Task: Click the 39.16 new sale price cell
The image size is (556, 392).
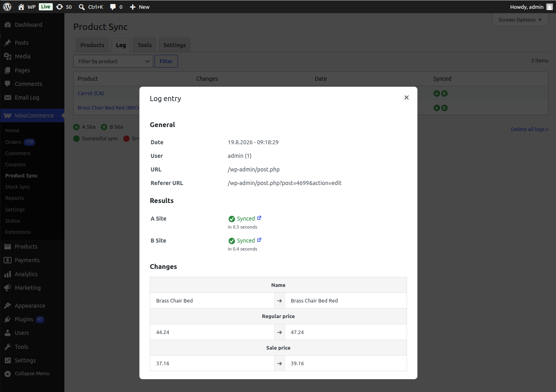Action: [x=346, y=363]
